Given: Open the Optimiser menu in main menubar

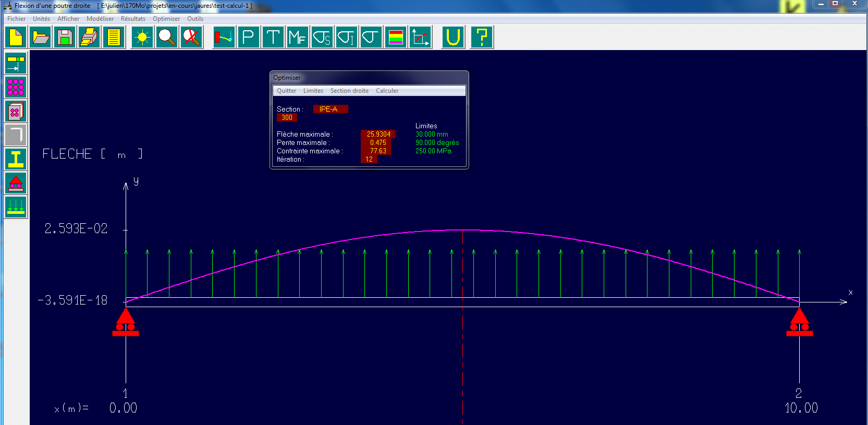Looking at the screenshot, I should (166, 19).
